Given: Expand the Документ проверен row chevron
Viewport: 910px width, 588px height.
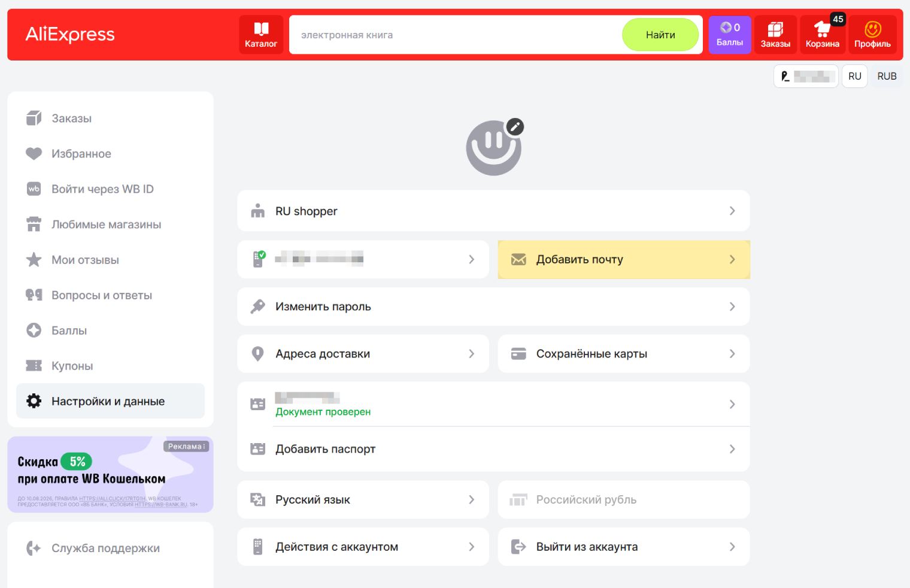Looking at the screenshot, I should point(732,404).
